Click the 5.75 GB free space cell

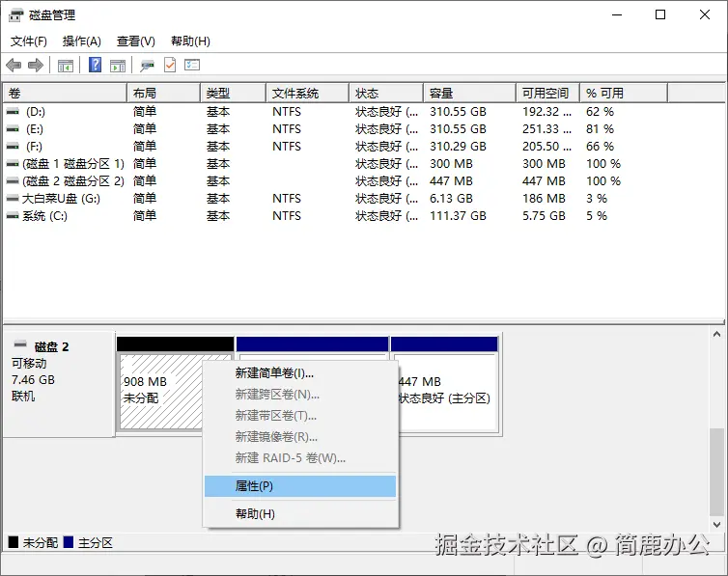544,216
